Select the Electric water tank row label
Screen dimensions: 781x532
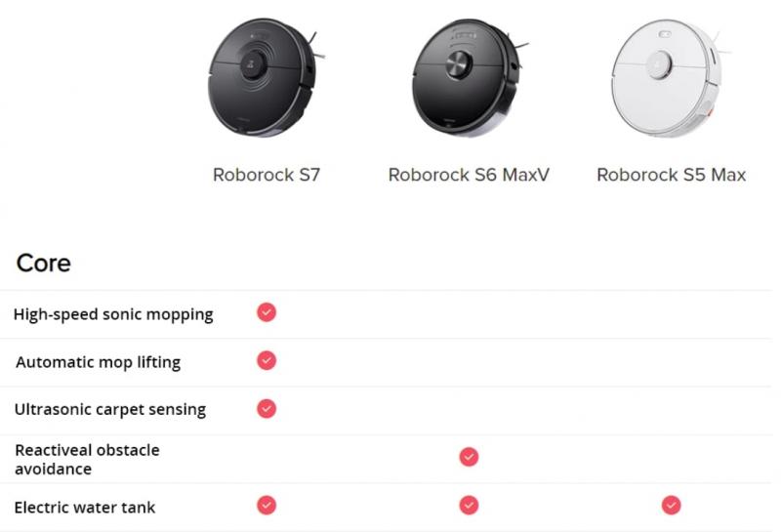pos(85,508)
